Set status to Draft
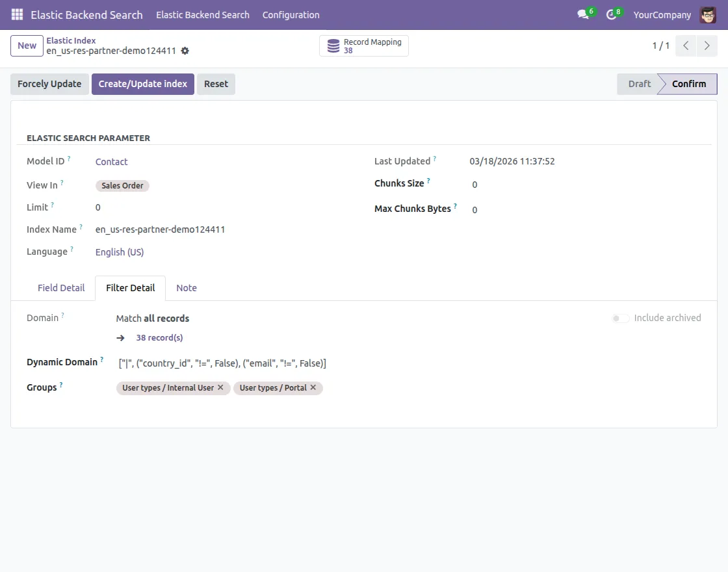The image size is (728, 572). coord(639,84)
